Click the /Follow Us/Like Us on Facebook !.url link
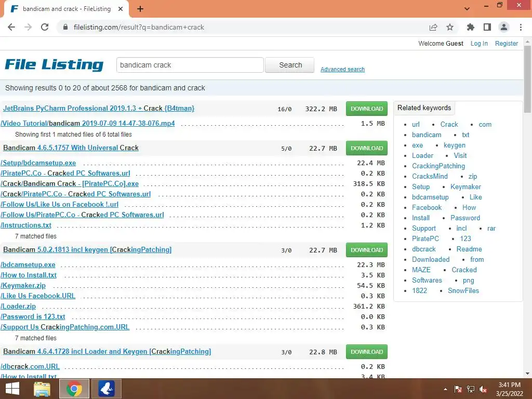Screen dimensions: 532x399 click(59, 204)
